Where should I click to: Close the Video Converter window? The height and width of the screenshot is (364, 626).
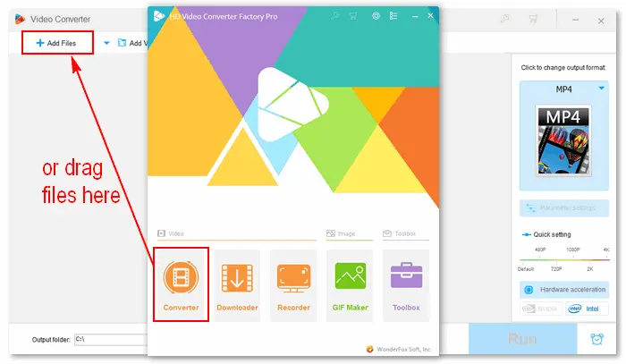click(x=601, y=21)
